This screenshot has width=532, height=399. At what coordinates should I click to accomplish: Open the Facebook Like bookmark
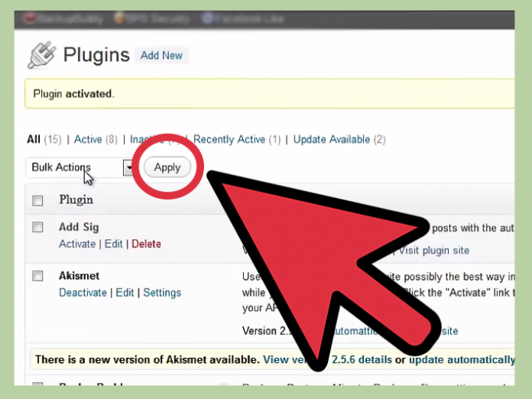click(x=206, y=16)
